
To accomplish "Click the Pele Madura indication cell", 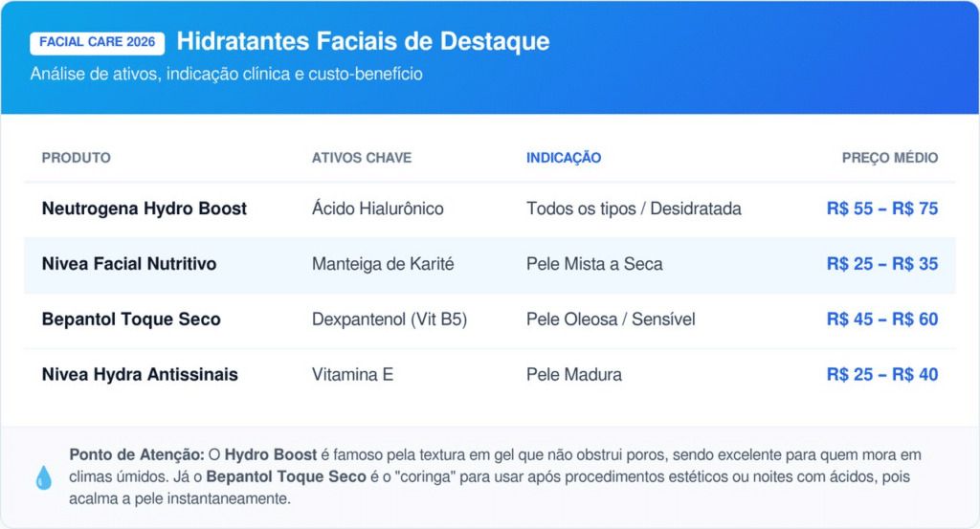I will click(x=574, y=375).
